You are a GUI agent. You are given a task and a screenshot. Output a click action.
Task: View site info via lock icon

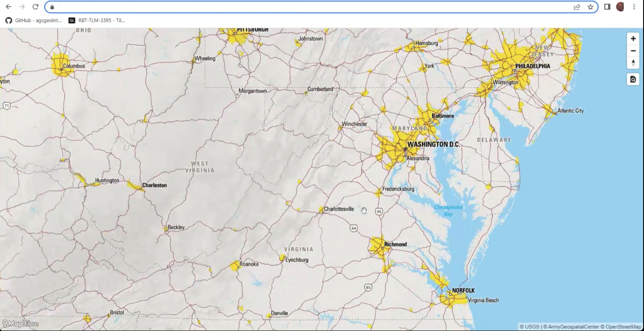pyautogui.click(x=52, y=7)
